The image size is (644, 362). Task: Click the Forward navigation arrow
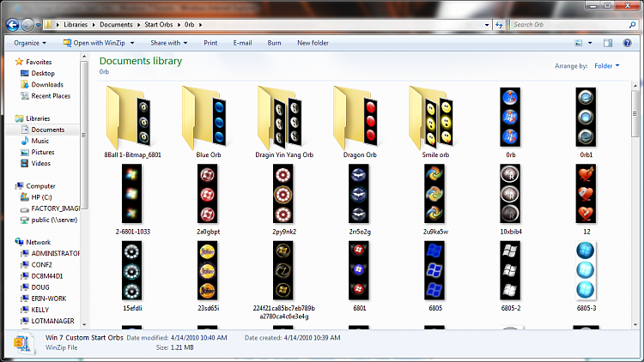pyautogui.click(x=27, y=25)
